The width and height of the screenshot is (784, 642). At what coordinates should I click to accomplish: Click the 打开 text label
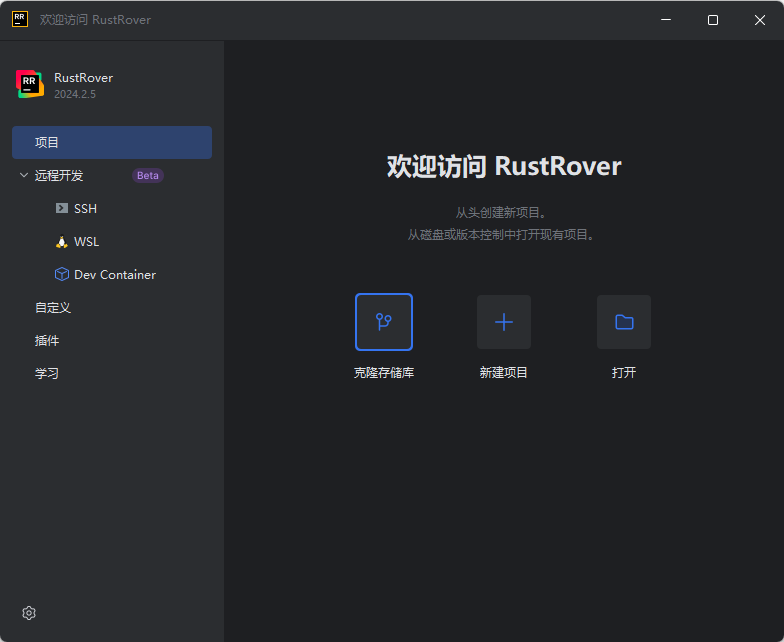click(624, 373)
